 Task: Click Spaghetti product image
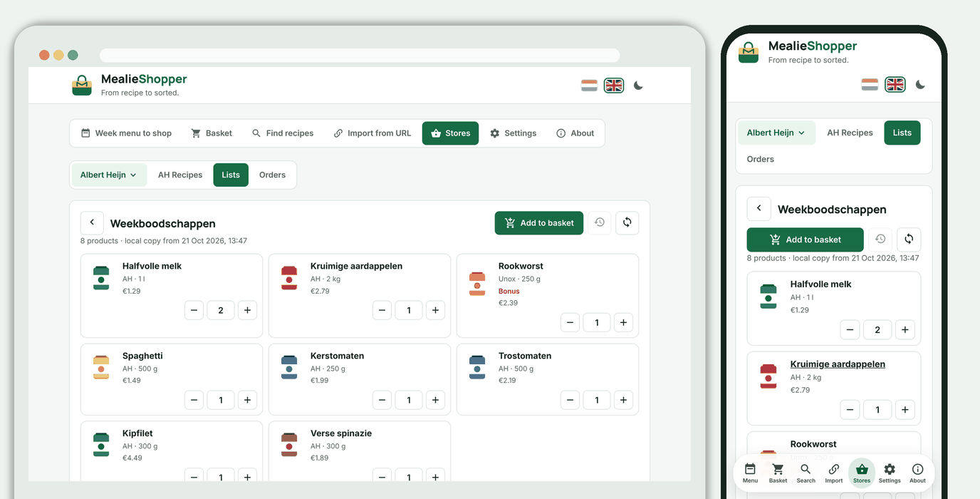pyautogui.click(x=101, y=368)
